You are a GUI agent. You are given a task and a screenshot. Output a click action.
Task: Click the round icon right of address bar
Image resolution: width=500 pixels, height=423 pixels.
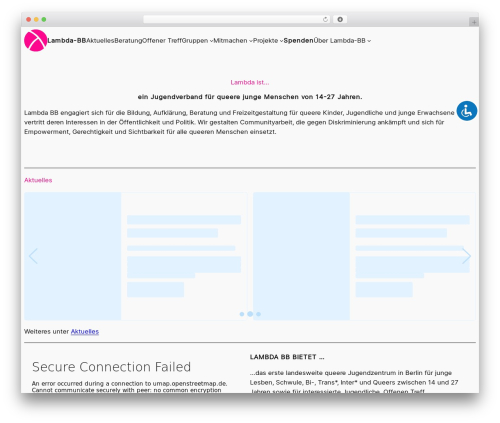click(340, 20)
